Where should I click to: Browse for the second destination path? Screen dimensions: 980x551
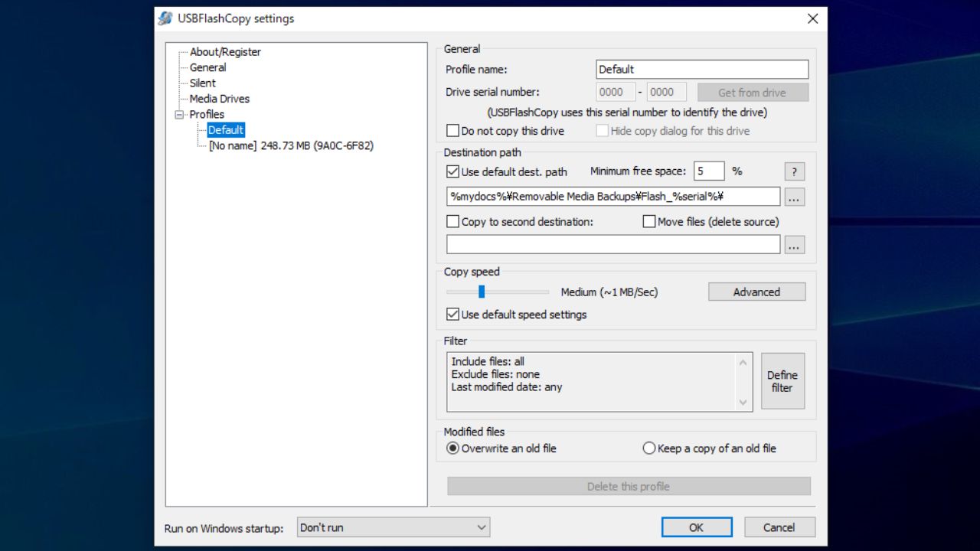click(x=794, y=245)
